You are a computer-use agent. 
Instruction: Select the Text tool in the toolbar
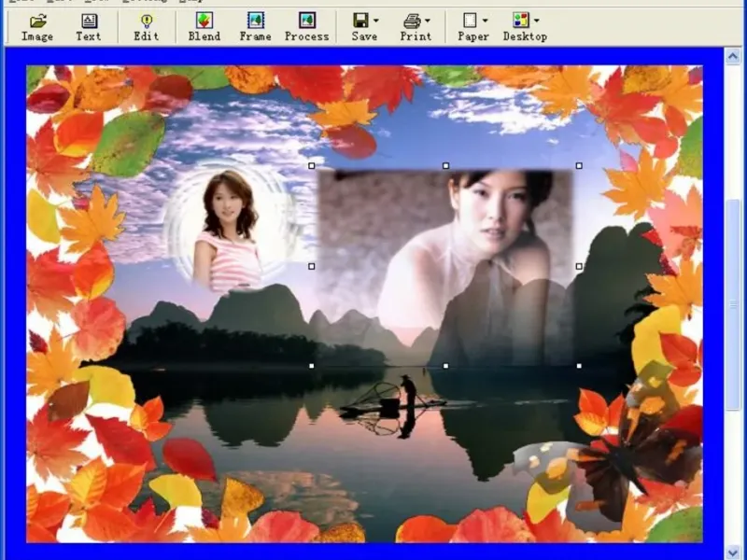pos(89,27)
